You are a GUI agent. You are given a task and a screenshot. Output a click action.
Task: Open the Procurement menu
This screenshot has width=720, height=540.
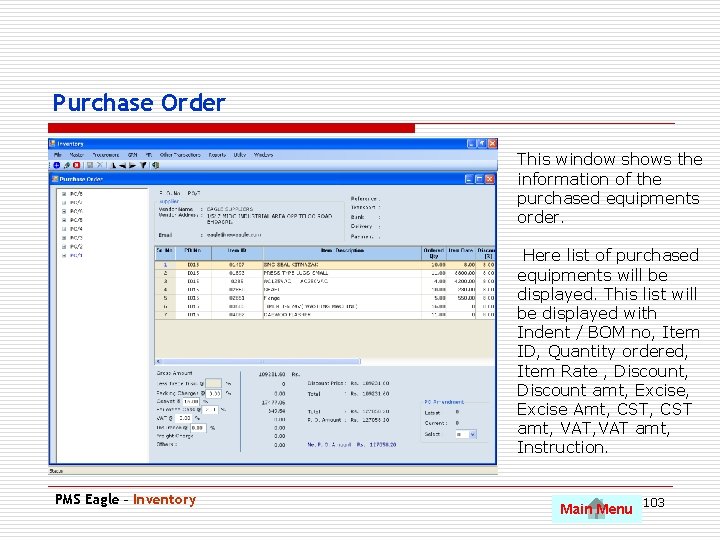click(106, 155)
